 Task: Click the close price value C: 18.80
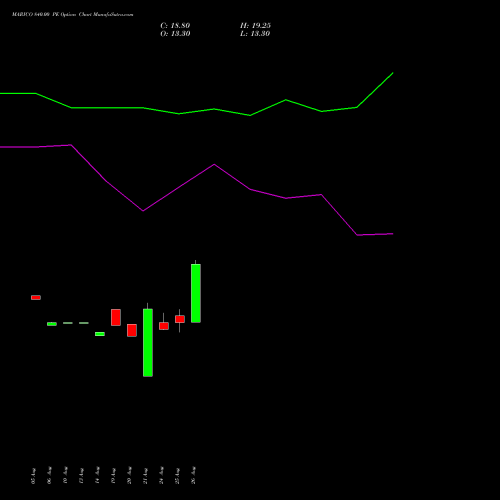tap(175, 26)
